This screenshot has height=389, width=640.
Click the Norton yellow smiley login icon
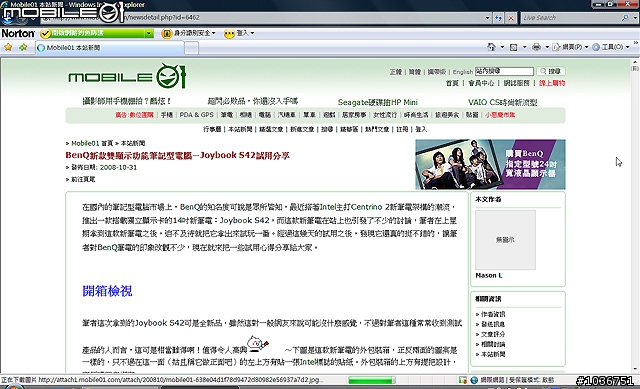229,33
